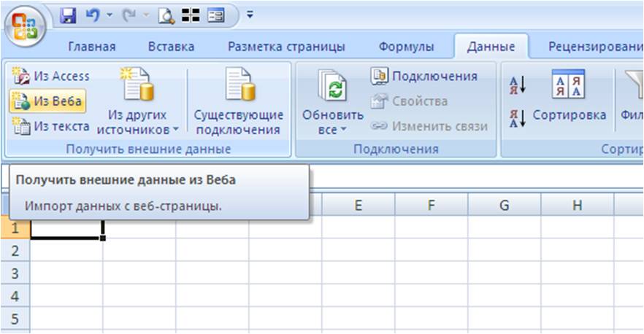
Task: Import data with the Из Access icon
Action: pos(50,76)
